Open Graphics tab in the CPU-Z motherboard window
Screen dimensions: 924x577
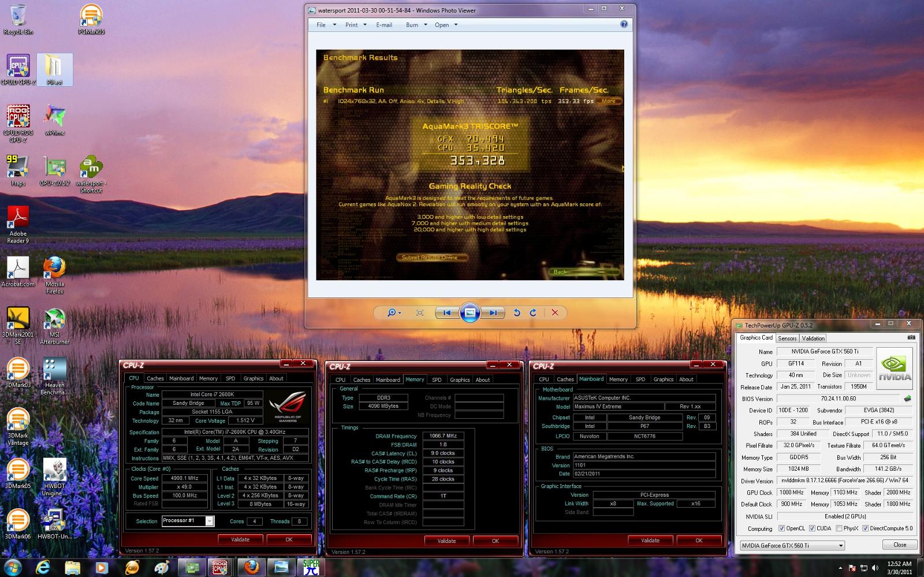pyautogui.click(x=664, y=379)
